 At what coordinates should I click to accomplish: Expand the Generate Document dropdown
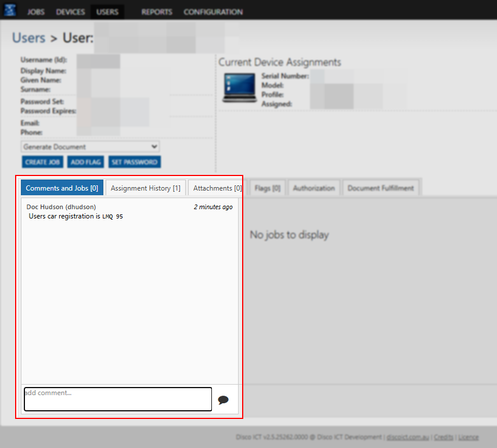pos(90,147)
